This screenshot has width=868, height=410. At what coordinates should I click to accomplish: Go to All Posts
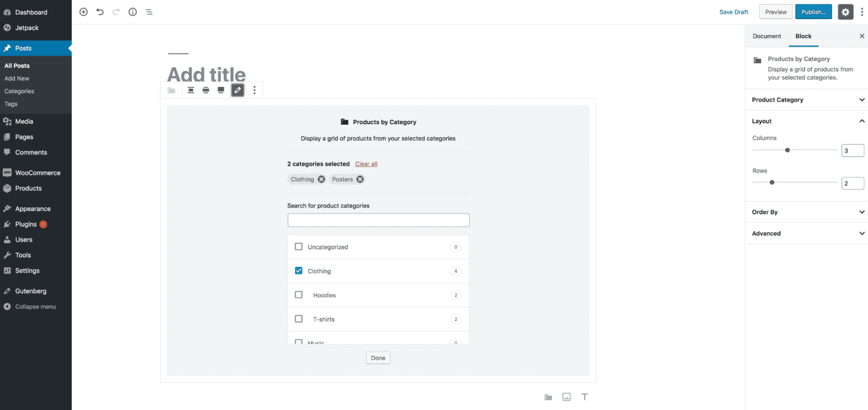17,66
